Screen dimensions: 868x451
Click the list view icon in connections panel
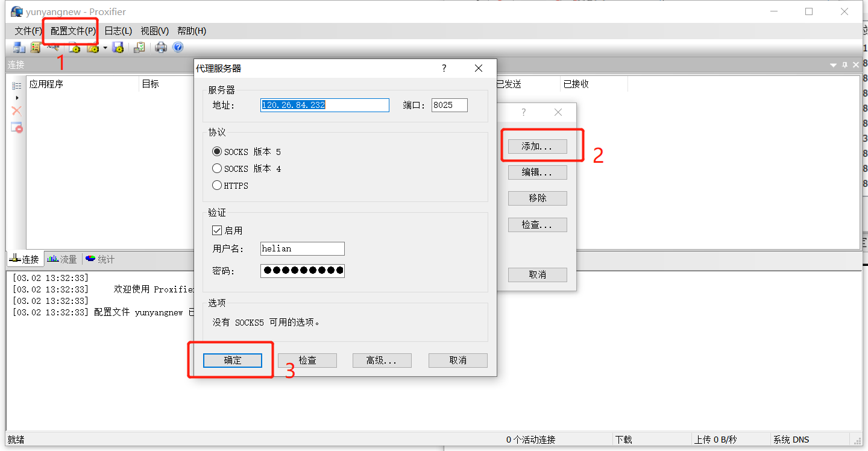point(17,86)
